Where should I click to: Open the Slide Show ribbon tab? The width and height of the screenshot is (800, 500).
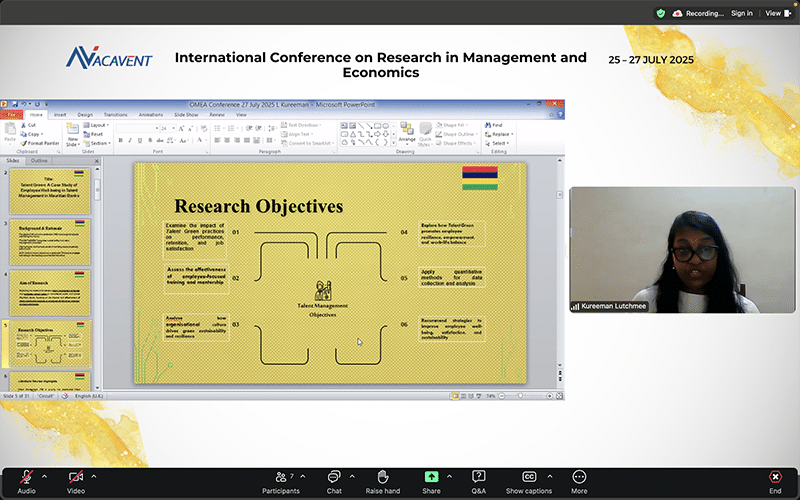(186, 115)
